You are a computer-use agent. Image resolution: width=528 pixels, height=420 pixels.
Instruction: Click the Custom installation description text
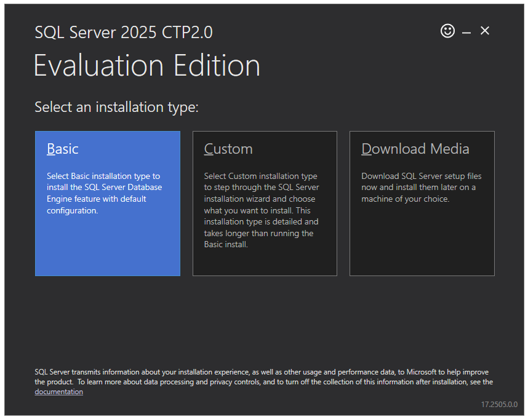pyautogui.click(x=261, y=210)
